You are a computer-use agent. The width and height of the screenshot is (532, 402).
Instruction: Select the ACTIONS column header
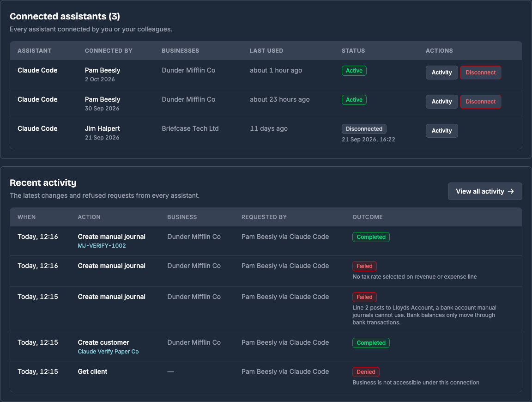(439, 50)
